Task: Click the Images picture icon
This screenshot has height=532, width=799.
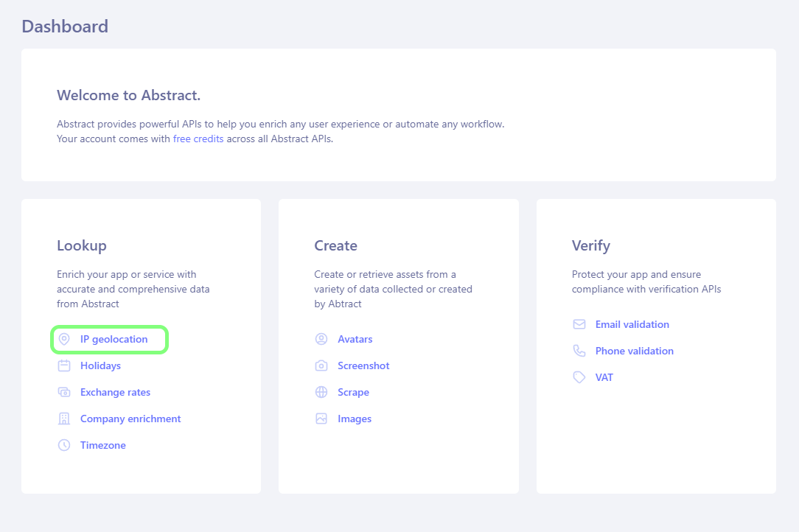Action: [321, 419]
